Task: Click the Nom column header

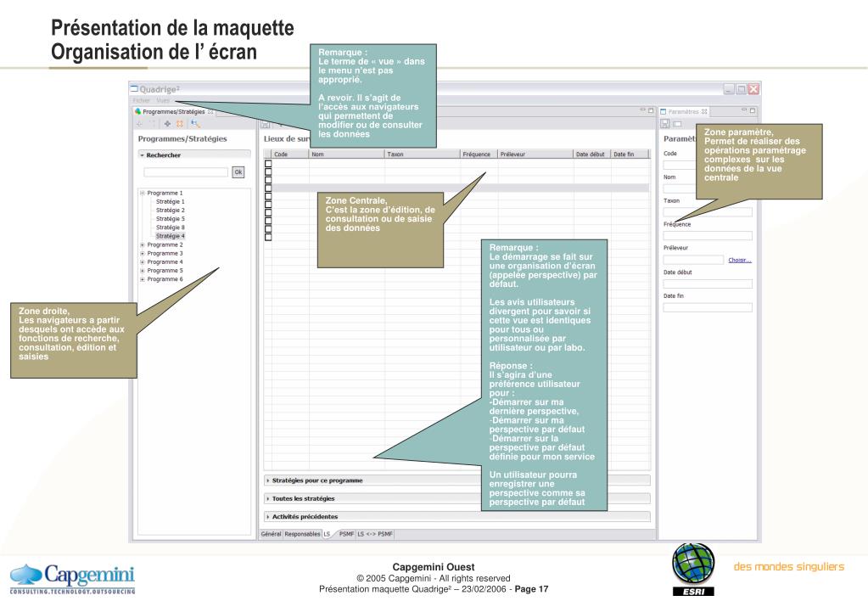Action: tap(347, 154)
